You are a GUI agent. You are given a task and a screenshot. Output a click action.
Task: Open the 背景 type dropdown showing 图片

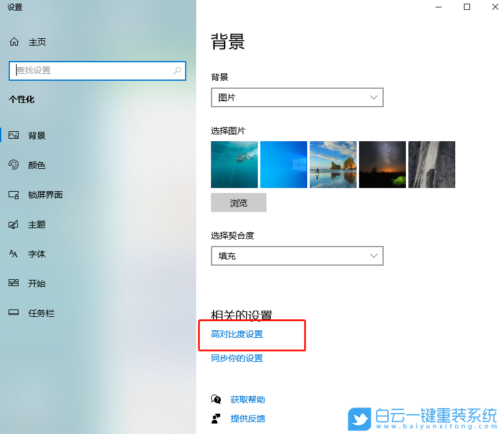click(x=297, y=97)
